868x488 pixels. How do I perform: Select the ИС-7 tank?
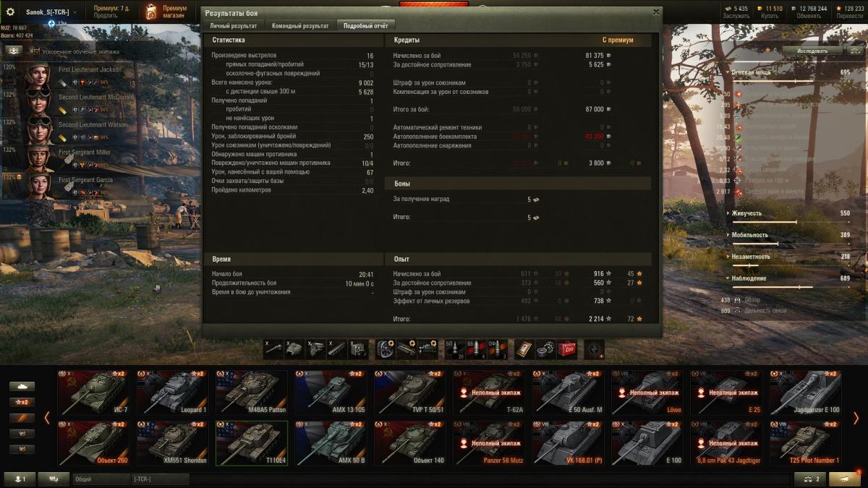click(93, 393)
